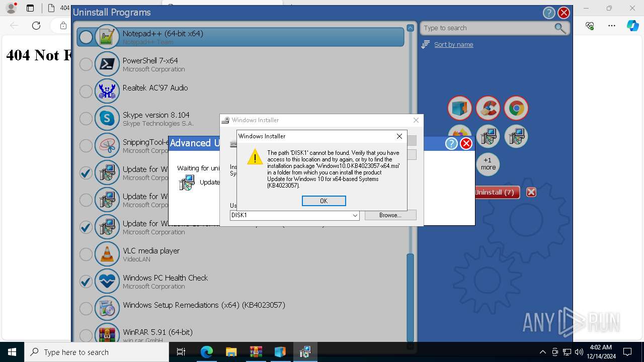Click the blue box bubble in selected programs
Screen dimensions: 644x362
point(460,108)
